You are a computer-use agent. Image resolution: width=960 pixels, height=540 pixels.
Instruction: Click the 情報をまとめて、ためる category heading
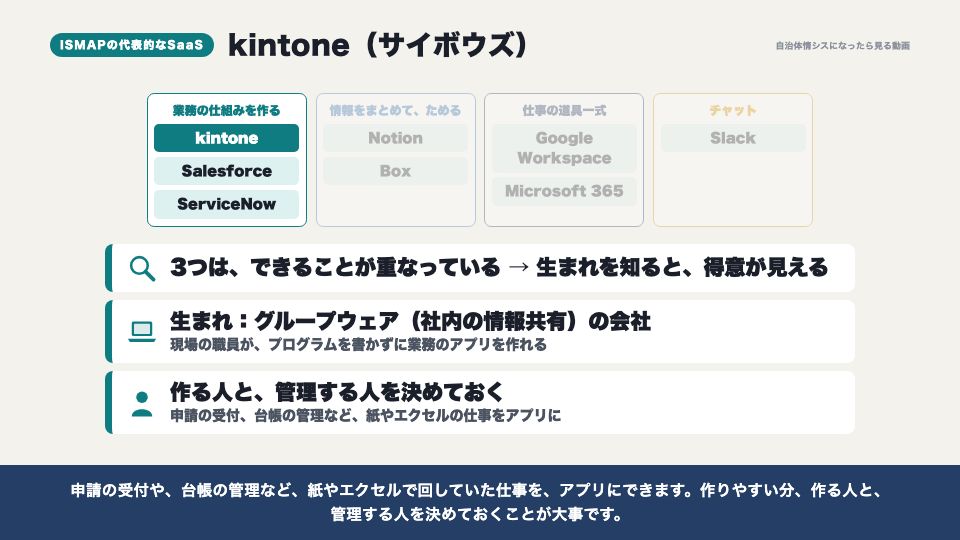[x=396, y=110]
